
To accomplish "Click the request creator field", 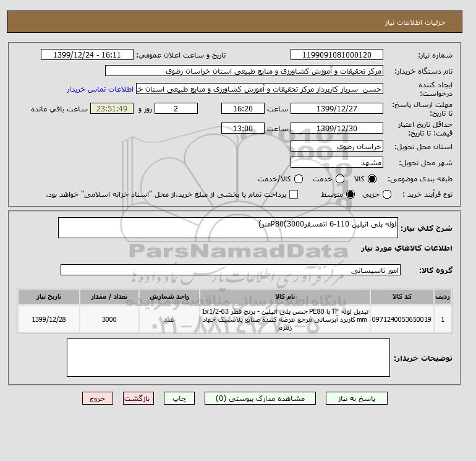I will 260,89.
